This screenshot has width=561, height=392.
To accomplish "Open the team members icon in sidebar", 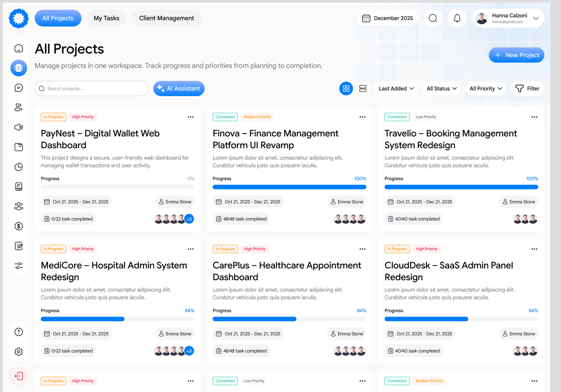I will (18, 107).
